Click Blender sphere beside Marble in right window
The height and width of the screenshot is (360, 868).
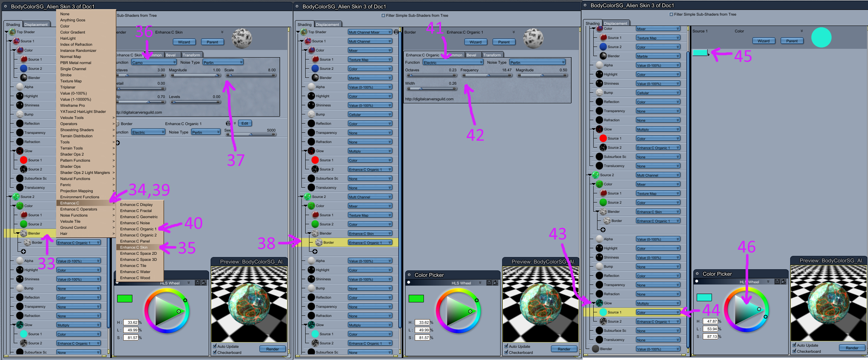click(x=603, y=56)
